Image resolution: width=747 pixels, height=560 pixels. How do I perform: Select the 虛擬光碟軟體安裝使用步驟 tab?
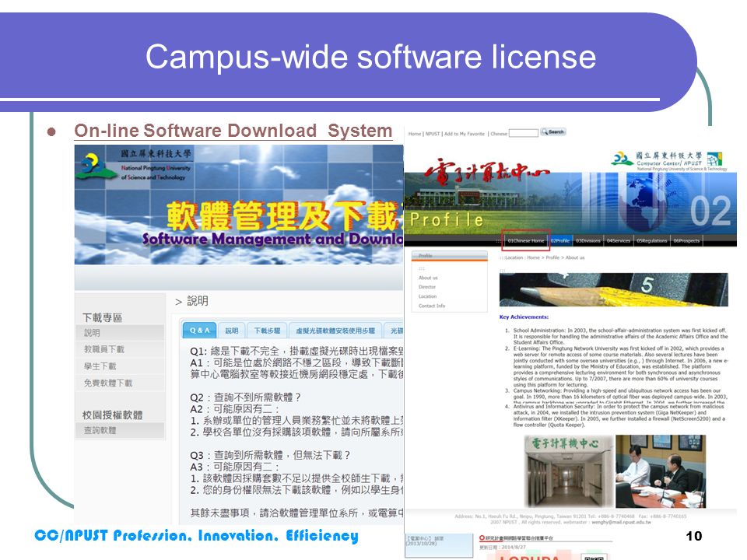point(335,330)
